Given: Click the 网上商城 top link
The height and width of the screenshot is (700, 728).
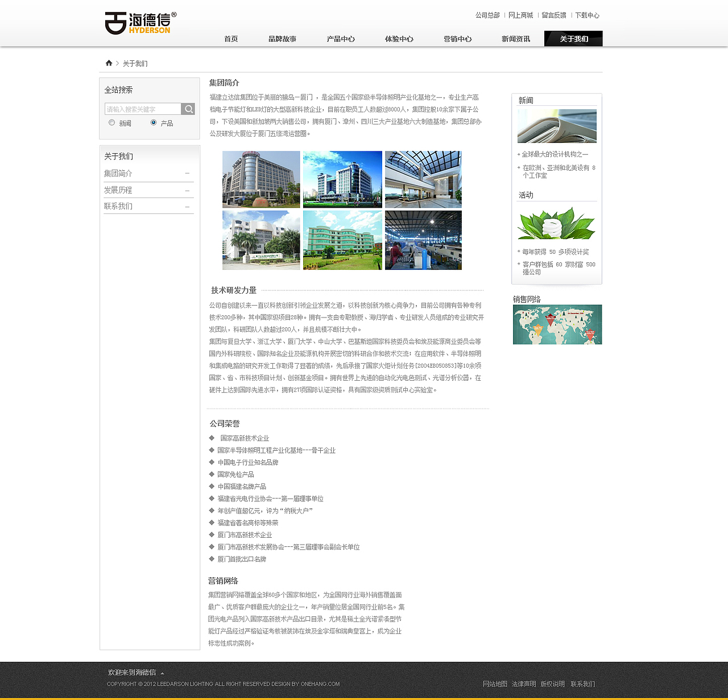Looking at the screenshot, I should (x=520, y=15).
